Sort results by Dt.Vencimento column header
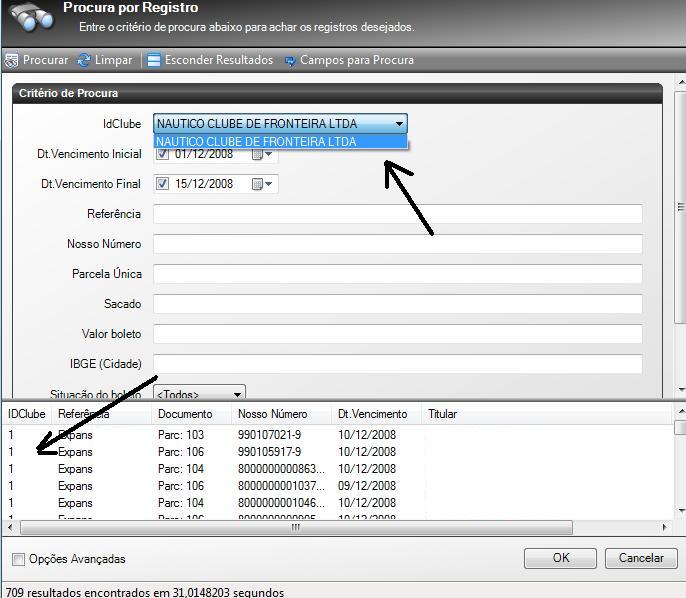The image size is (686, 598). 372,414
